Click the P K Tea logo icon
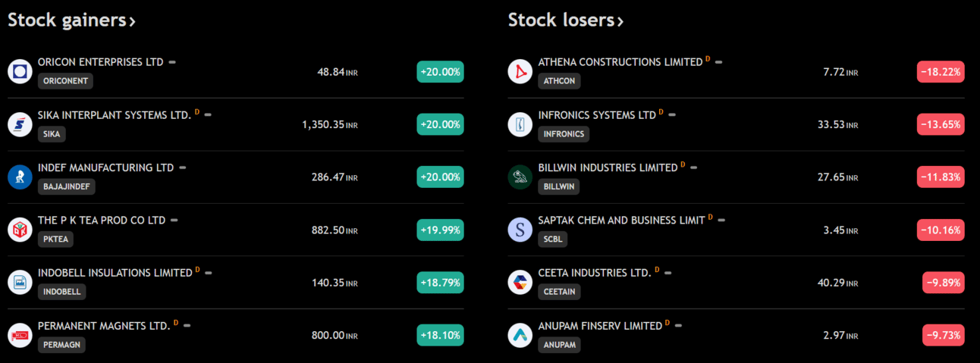 (x=20, y=230)
